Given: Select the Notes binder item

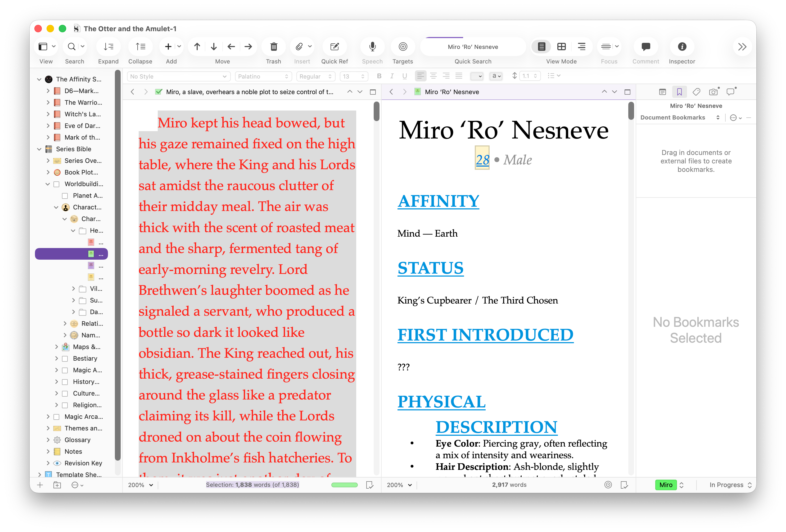Looking at the screenshot, I should pyautogui.click(x=73, y=452).
